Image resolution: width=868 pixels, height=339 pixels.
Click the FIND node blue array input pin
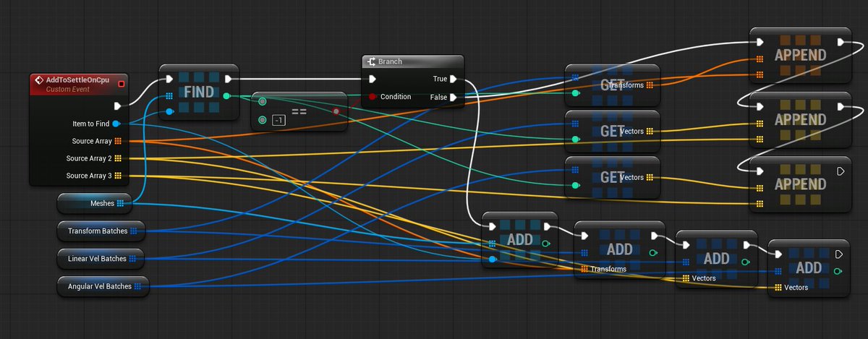[169, 95]
